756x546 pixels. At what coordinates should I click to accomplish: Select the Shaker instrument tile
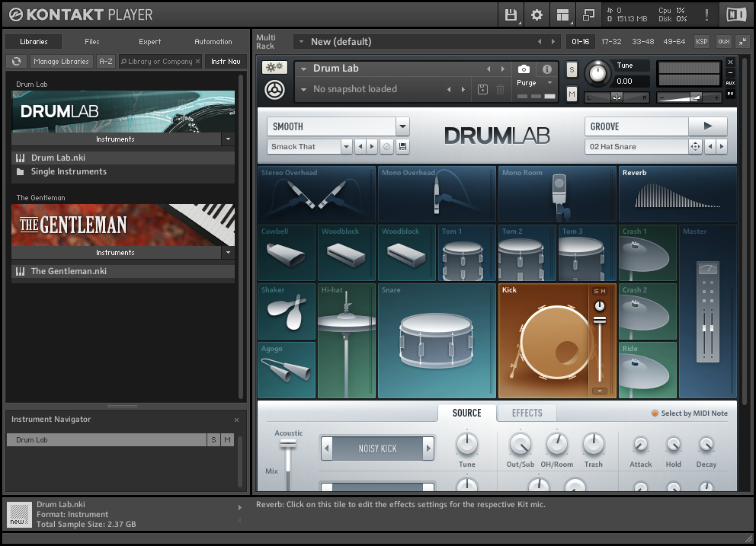click(x=287, y=311)
